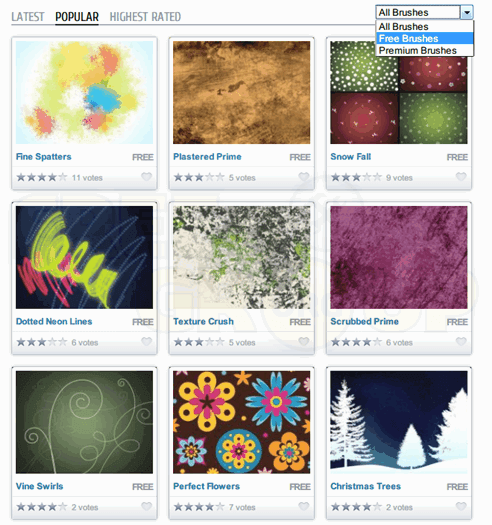Open the Perfect Flowers thumbnail image
Viewport: 492px width, 525px height.
[x=241, y=422]
